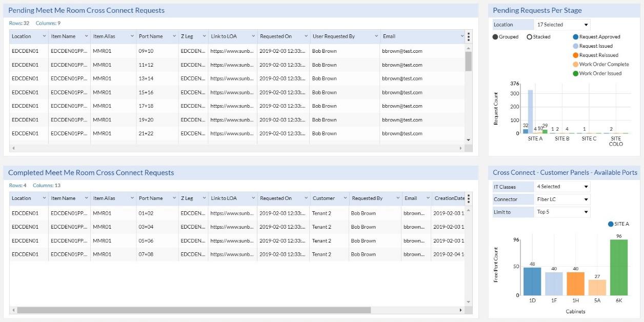Click the Request Issued legend marker

point(576,46)
